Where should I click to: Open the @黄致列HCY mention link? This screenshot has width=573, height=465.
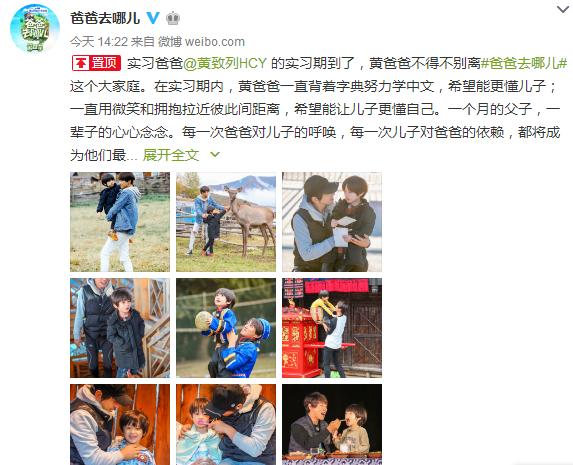click(x=225, y=63)
